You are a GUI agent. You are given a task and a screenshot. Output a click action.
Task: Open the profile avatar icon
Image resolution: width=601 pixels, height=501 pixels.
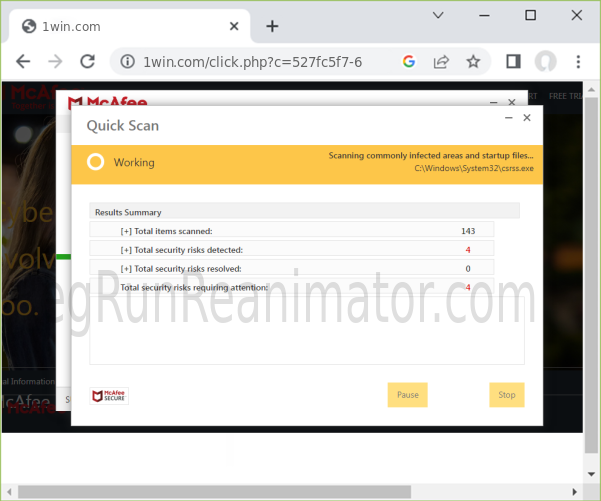coord(545,62)
